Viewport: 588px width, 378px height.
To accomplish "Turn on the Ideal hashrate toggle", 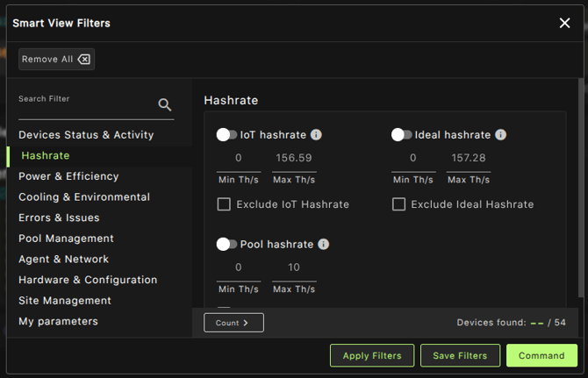I will [x=402, y=135].
